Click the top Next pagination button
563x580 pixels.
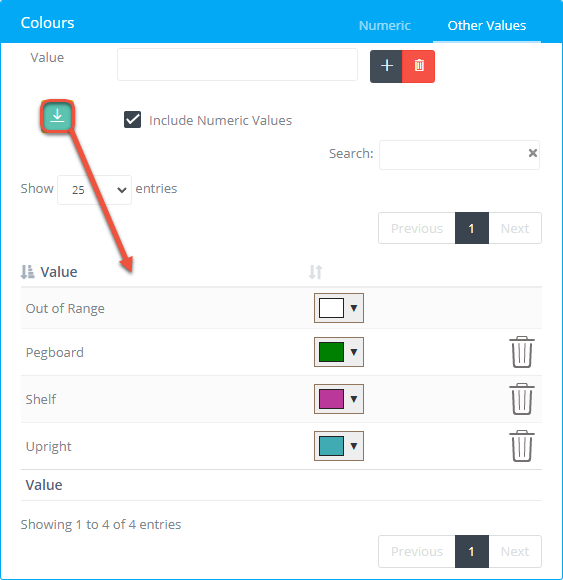(515, 228)
